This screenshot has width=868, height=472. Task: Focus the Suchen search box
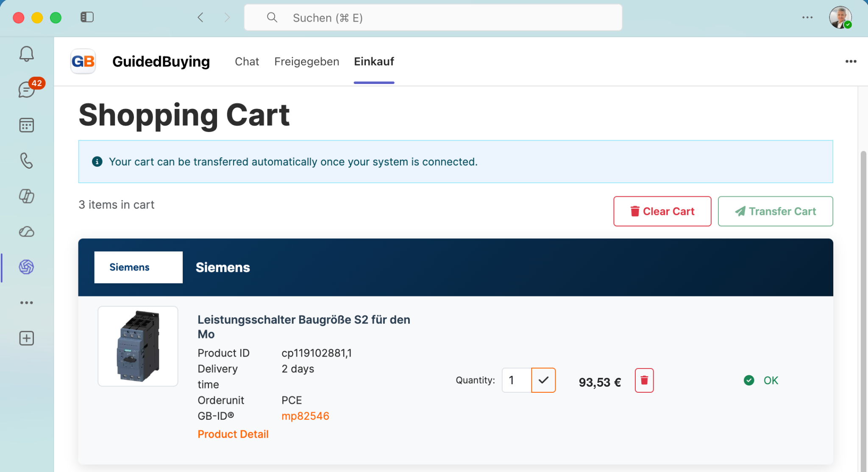click(x=433, y=17)
